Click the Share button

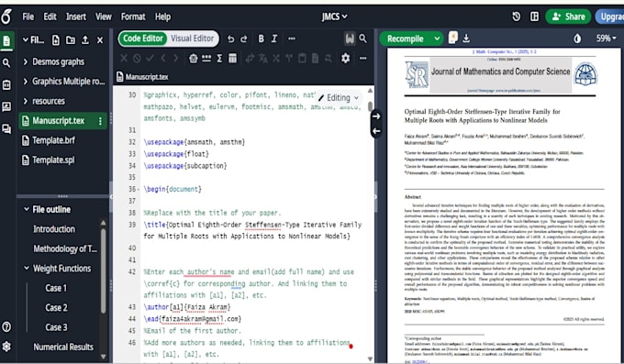(x=568, y=17)
